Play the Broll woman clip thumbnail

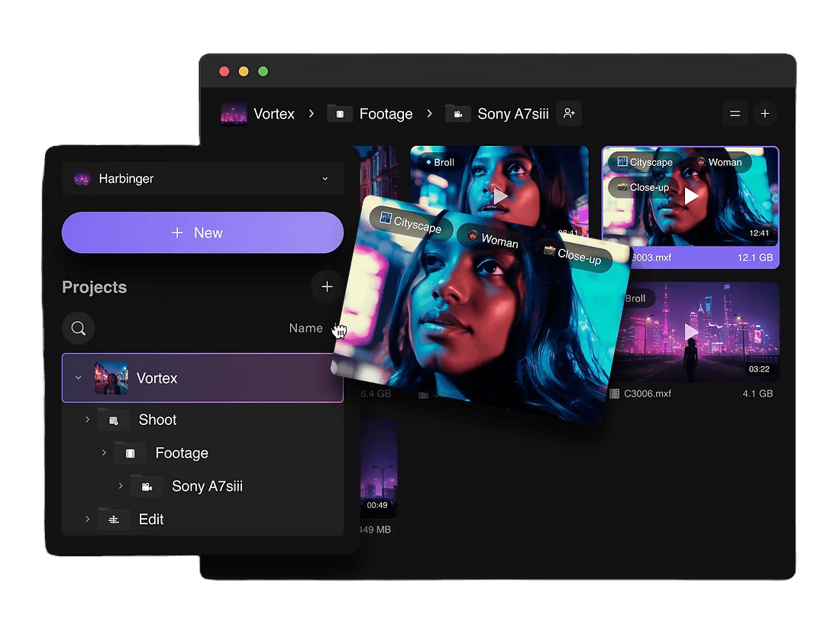click(500, 196)
